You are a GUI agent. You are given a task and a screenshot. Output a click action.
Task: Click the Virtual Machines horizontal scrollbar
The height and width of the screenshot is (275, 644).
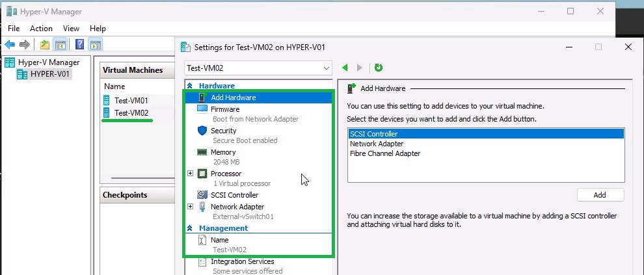tap(142, 178)
